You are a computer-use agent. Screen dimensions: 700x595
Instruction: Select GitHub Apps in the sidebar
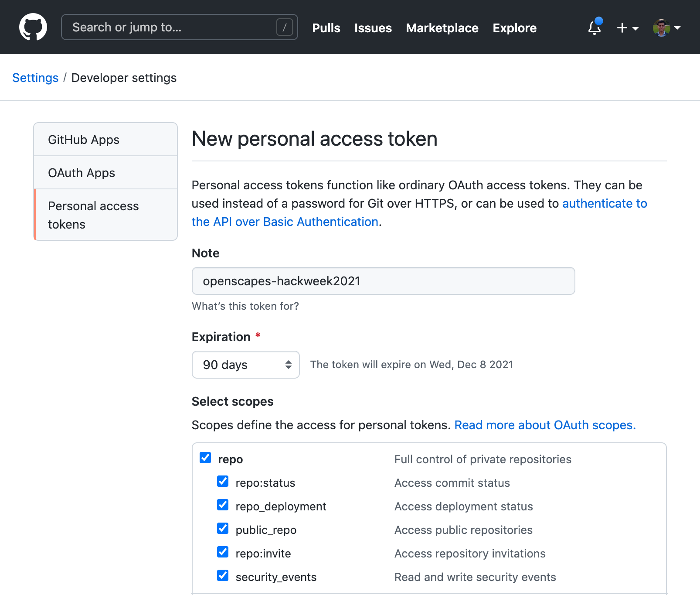84,140
